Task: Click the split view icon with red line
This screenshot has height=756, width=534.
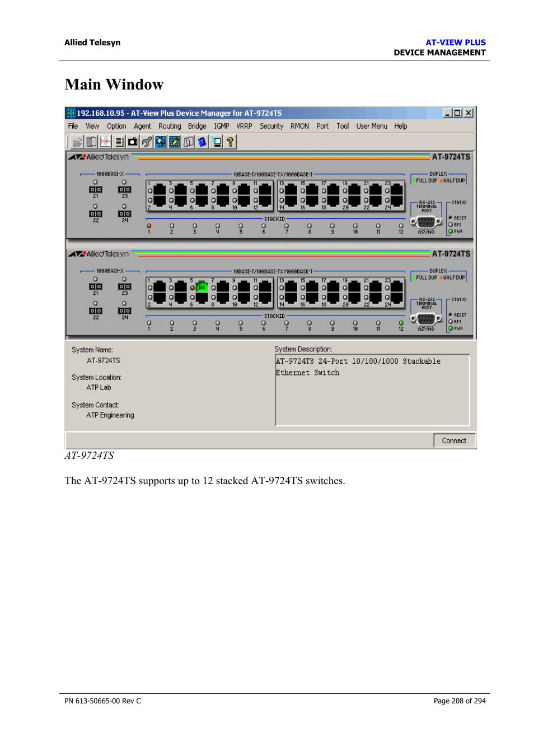Action: coord(105,142)
